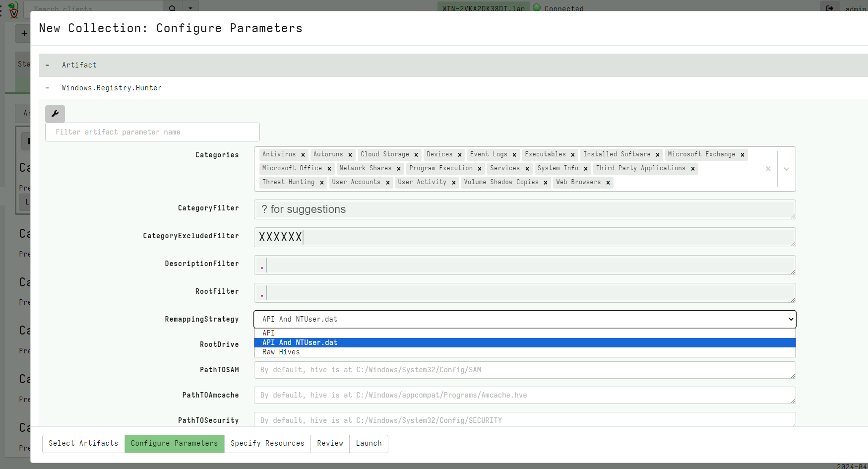Click the Review button
This screenshot has height=469, width=868.
pos(330,444)
